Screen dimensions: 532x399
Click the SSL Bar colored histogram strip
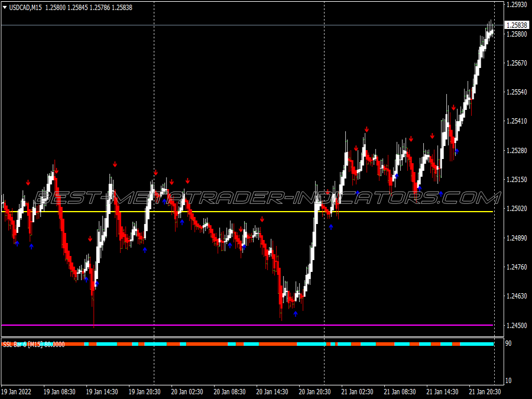click(x=248, y=344)
